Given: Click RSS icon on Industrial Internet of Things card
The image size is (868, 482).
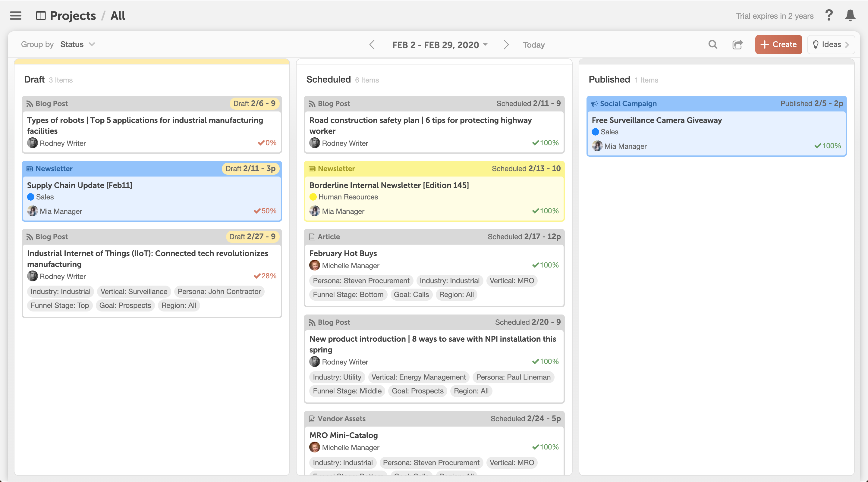Looking at the screenshot, I should coord(30,237).
